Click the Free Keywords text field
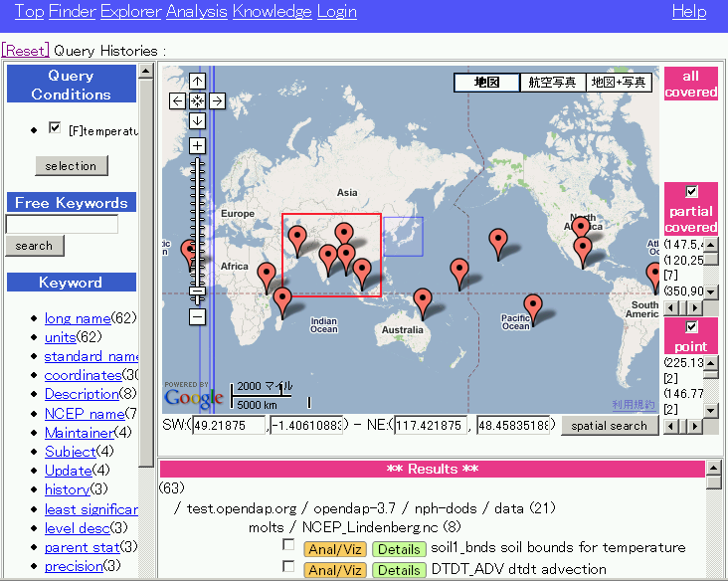The width and height of the screenshot is (728, 581). pyautogui.click(x=62, y=225)
